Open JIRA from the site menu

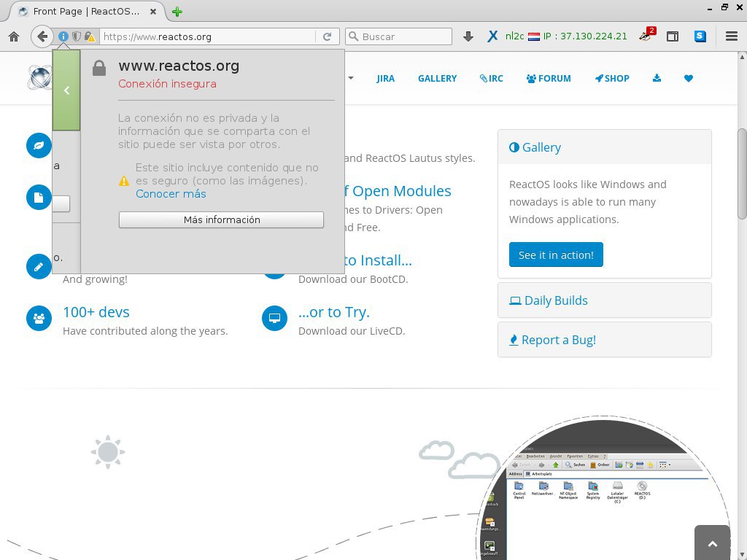pyautogui.click(x=385, y=79)
